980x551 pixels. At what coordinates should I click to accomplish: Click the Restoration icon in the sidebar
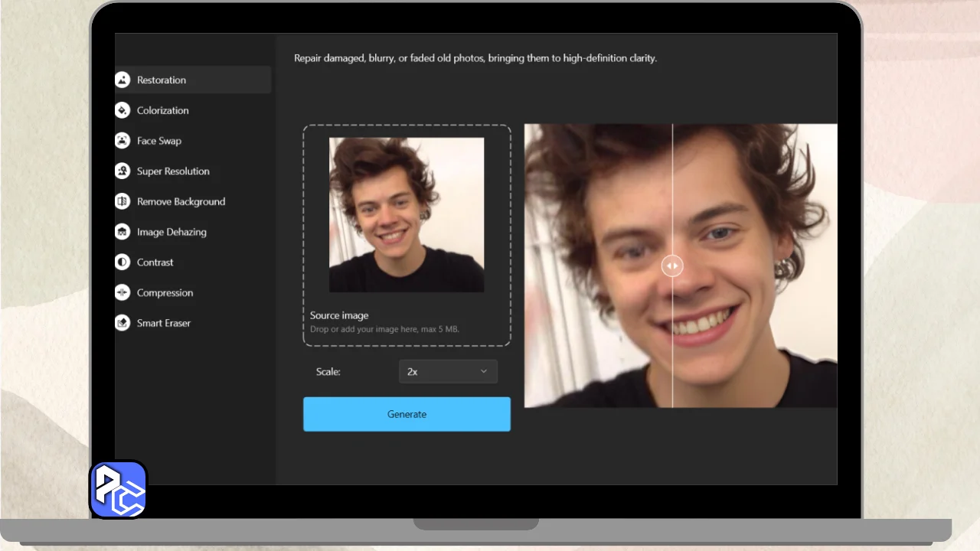click(122, 80)
